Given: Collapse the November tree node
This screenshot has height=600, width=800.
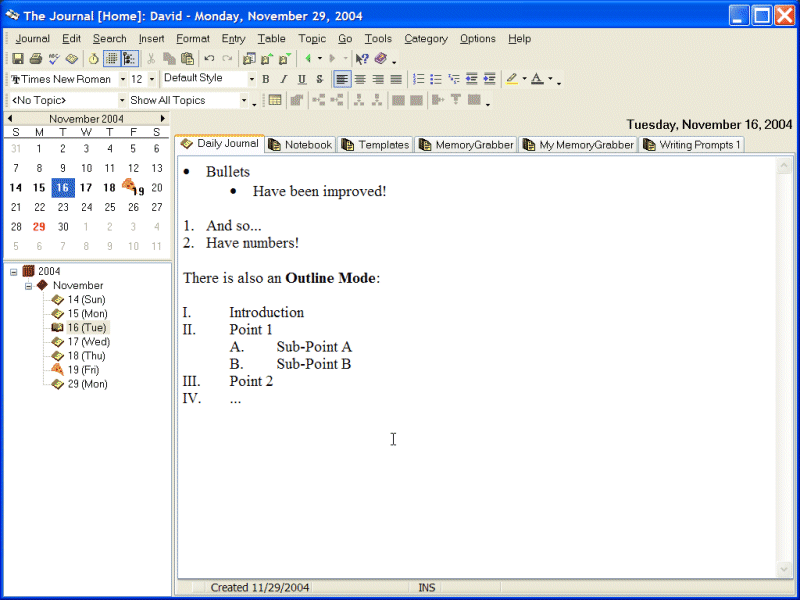Looking at the screenshot, I should pyautogui.click(x=30, y=285).
